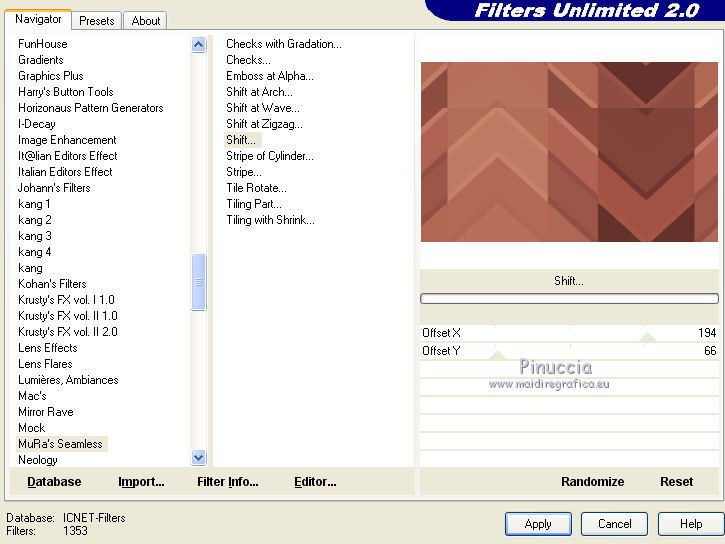The height and width of the screenshot is (544, 725).
Task: Choose Tiling Part... filter
Action: (x=253, y=204)
